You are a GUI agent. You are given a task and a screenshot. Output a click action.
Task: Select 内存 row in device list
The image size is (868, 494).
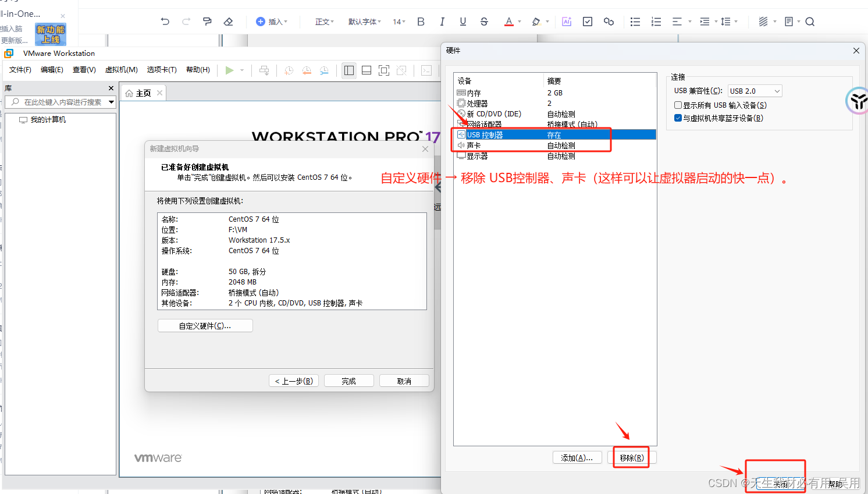tap(555, 93)
